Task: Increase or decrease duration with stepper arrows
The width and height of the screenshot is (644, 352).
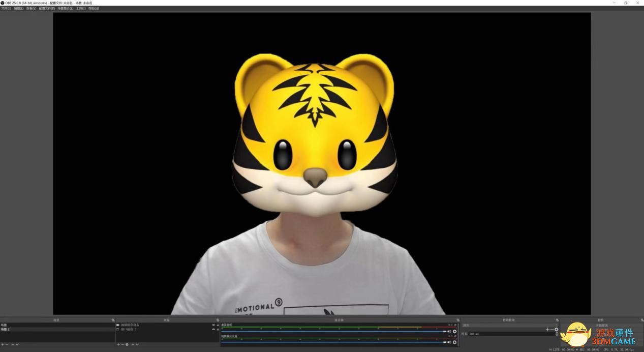Action: tap(557, 334)
